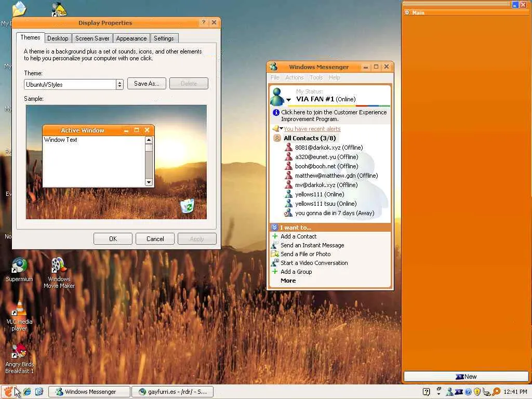Select contact 'you gonna die in 7 days (Away)'
Viewport: 532px width, 399px height.
pos(330,213)
